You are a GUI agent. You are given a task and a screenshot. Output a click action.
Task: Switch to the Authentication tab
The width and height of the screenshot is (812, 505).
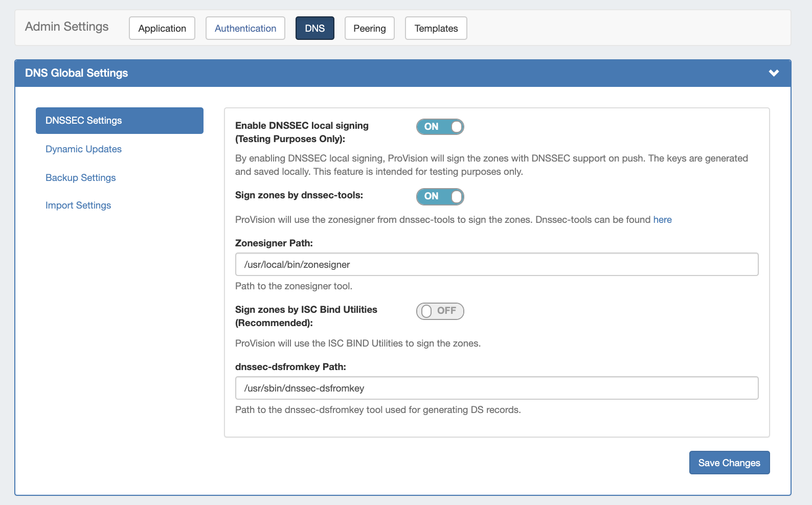coord(245,28)
